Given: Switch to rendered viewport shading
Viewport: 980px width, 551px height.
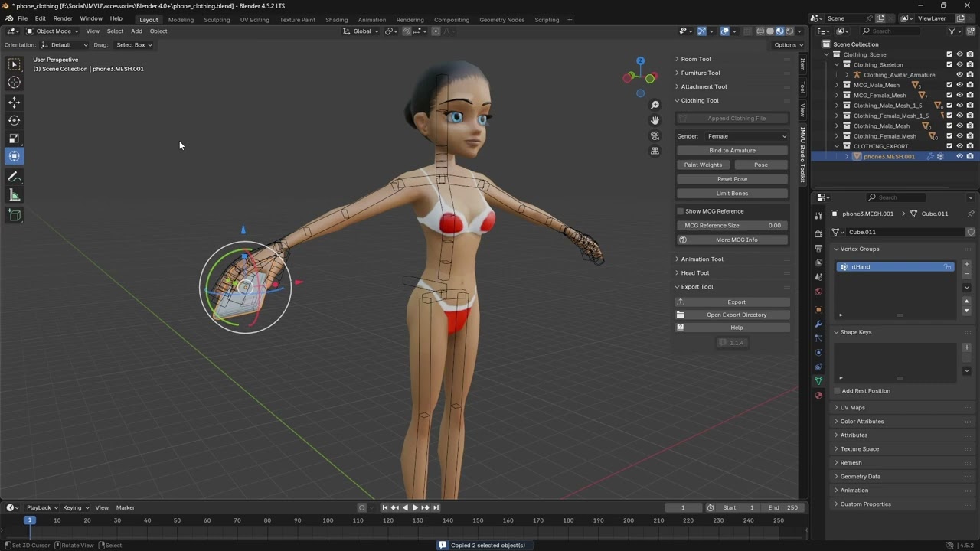Looking at the screenshot, I should point(789,31).
